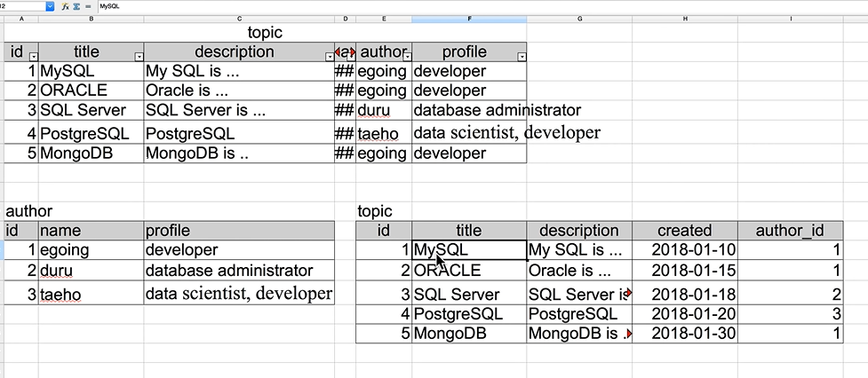Select 'Oracle is ...' in filtered topic table
868x378 pixels.
click(239, 91)
